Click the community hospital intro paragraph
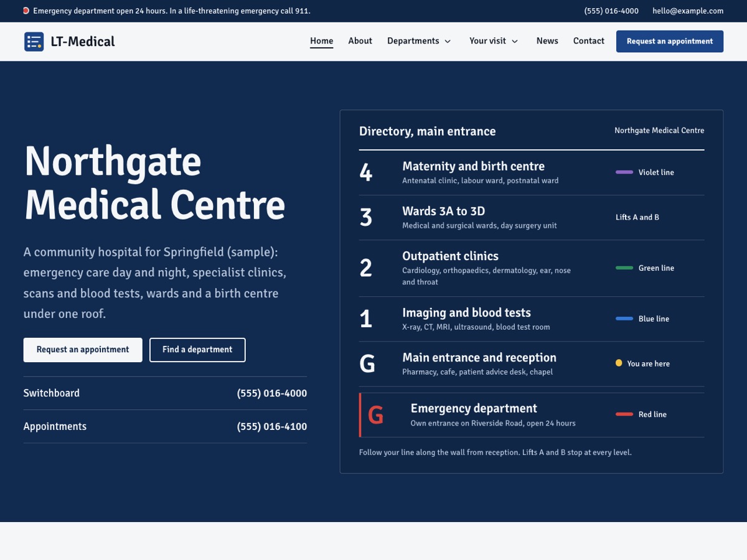This screenshot has height=560, width=747. click(x=155, y=283)
